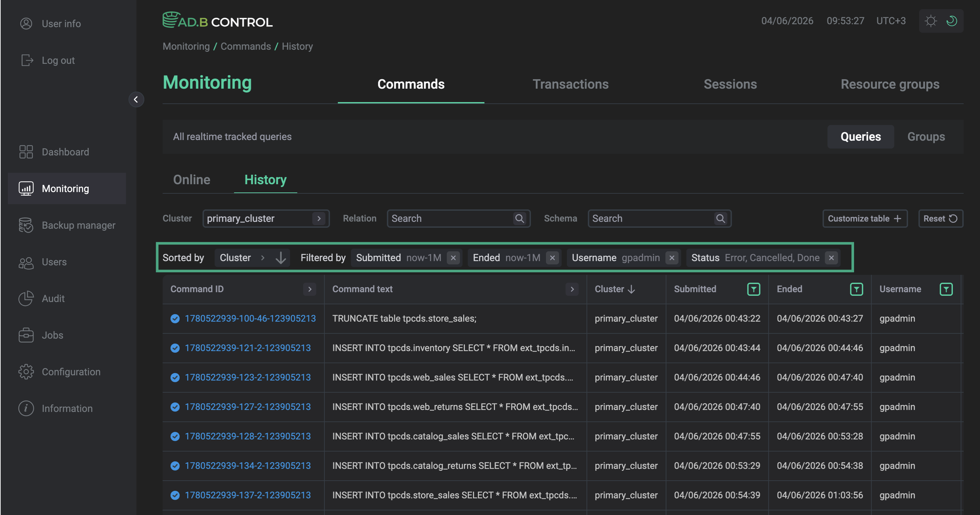Remove the Submitted now-1M filter
This screenshot has width=980, height=515.
click(453, 258)
